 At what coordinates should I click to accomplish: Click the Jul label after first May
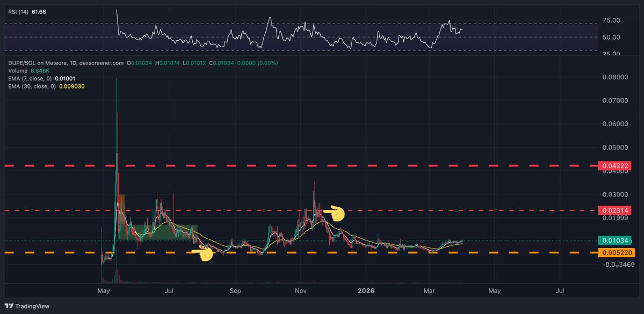[169, 291]
